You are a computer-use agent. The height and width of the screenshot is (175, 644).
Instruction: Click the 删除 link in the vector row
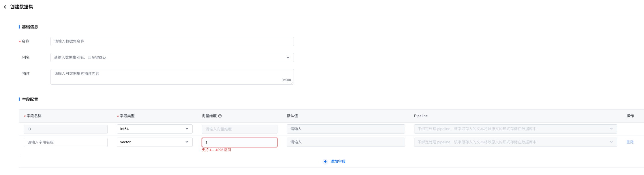[x=630, y=142]
